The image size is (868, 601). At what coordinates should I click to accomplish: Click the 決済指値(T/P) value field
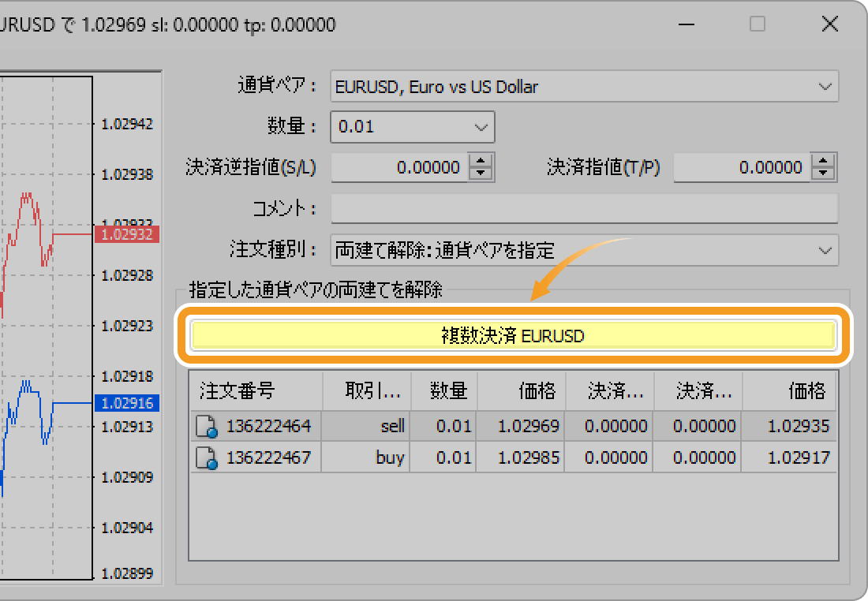(x=742, y=167)
